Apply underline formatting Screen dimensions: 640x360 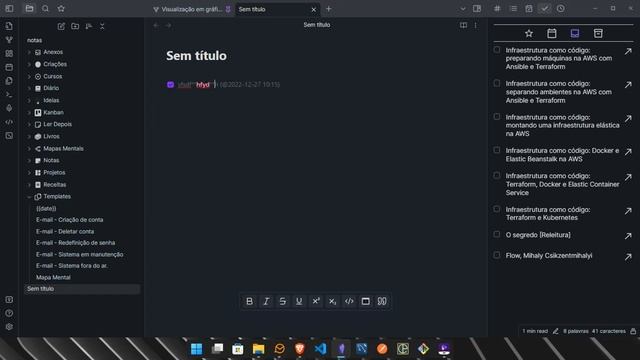click(299, 301)
